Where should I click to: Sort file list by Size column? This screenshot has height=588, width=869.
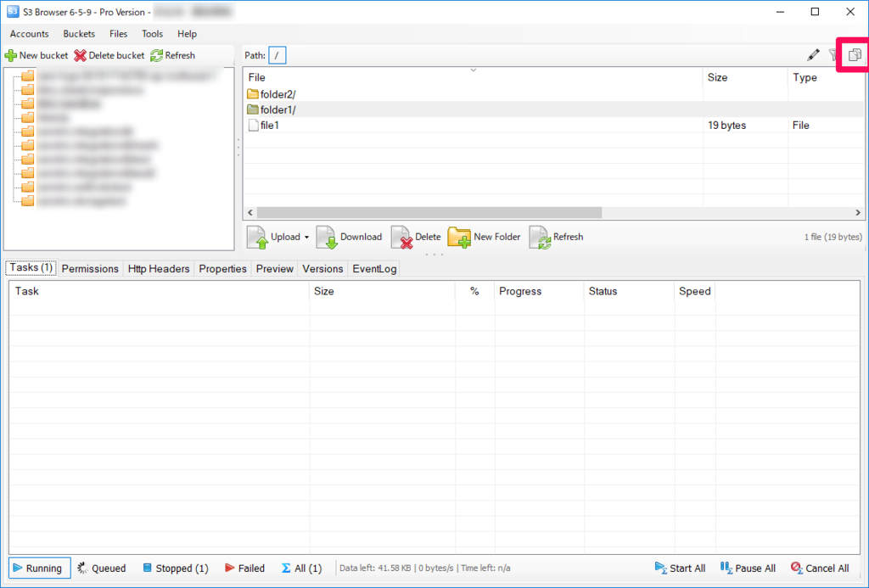745,77
